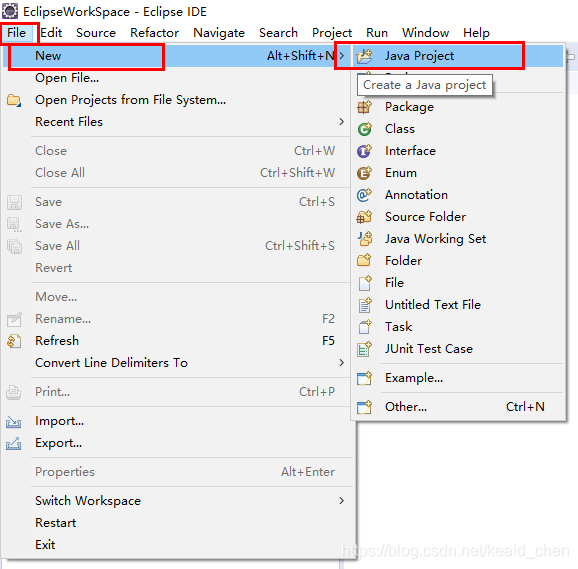The height and width of the screenshot is (569, 578).
Task: Click the green Class icon
Action: [365, 129]
